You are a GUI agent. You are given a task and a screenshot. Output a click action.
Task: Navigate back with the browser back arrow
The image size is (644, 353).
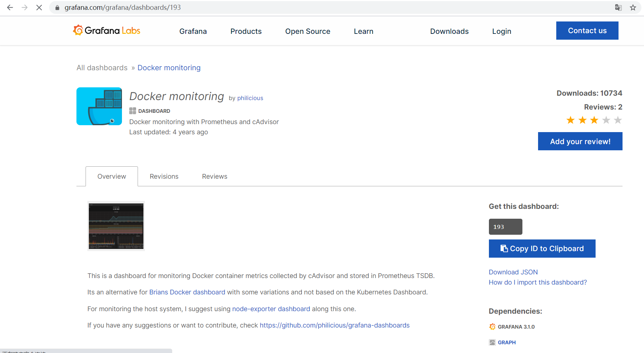click(x=9, y=7)
